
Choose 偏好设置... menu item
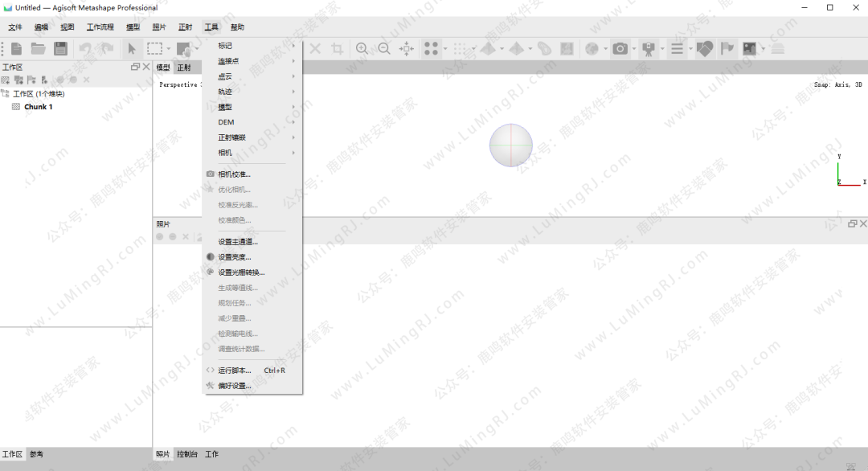point(234,386)
